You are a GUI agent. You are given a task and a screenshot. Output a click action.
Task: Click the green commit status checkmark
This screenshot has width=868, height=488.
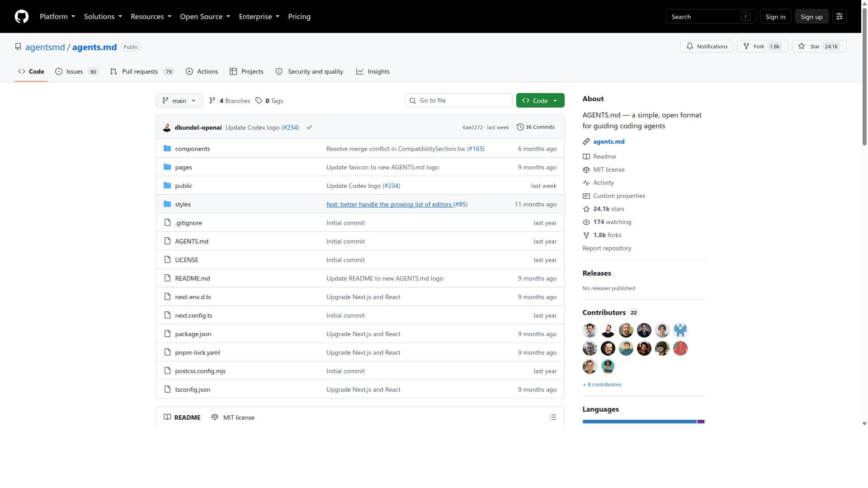pyautogui.click(x=309, y=127)
